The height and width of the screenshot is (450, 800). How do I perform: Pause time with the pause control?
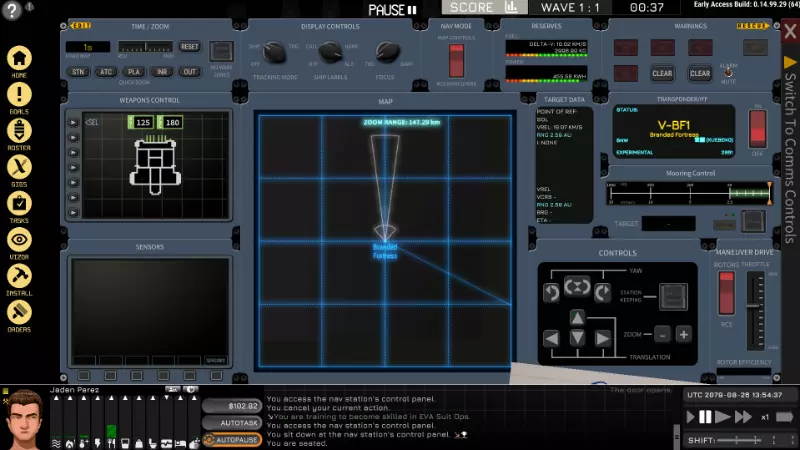tap(705, 417)
